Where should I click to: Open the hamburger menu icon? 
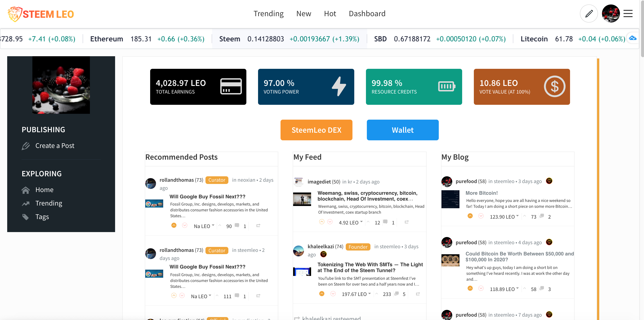628,13
